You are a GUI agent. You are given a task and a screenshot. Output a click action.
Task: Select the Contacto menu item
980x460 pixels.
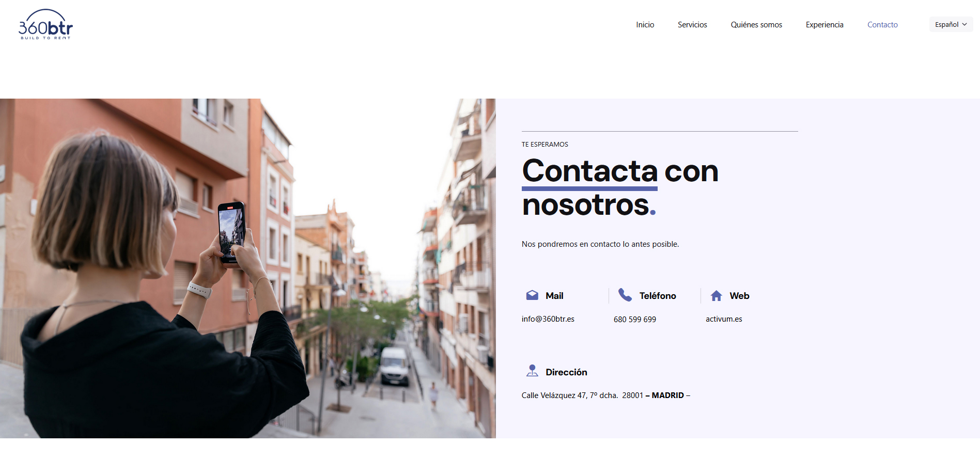(x=882, y=25)
